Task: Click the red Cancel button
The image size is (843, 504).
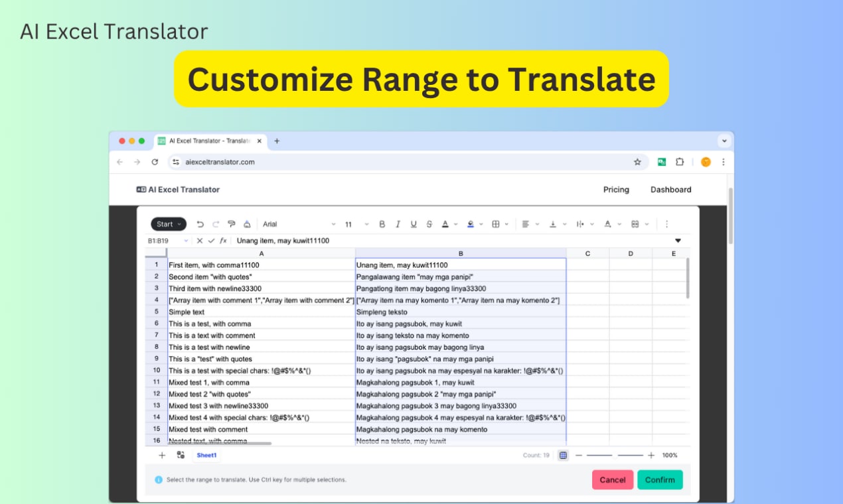Action: coord(612,480)
